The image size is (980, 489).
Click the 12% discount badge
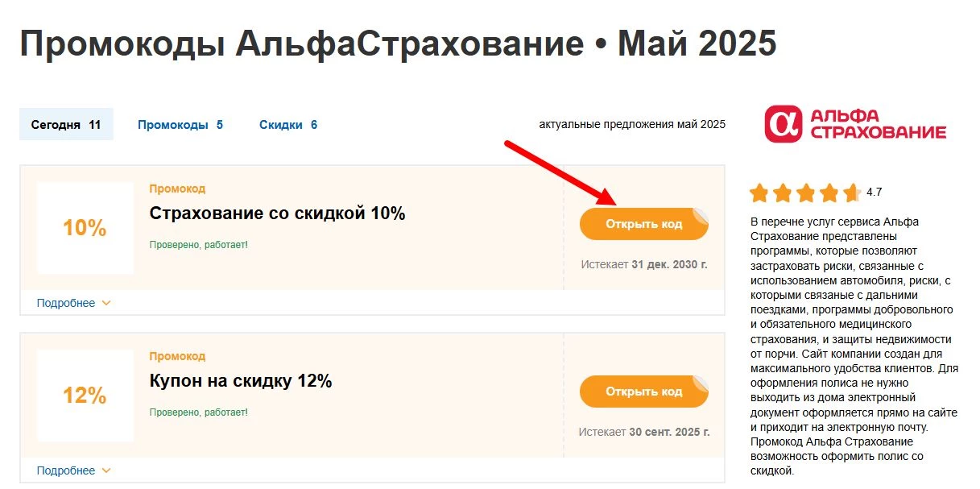click(85, 396)
